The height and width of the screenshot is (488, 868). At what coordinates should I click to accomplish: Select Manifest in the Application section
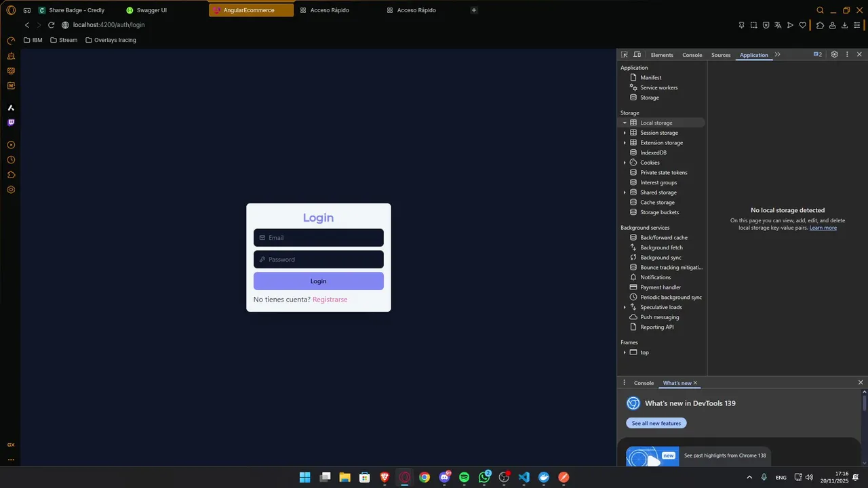pos(650,78)
